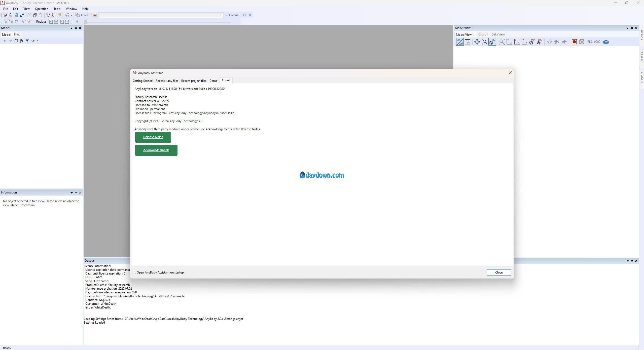Switch to the Files tab in Model panel
The image size is (644, 350).
(17, 34)
